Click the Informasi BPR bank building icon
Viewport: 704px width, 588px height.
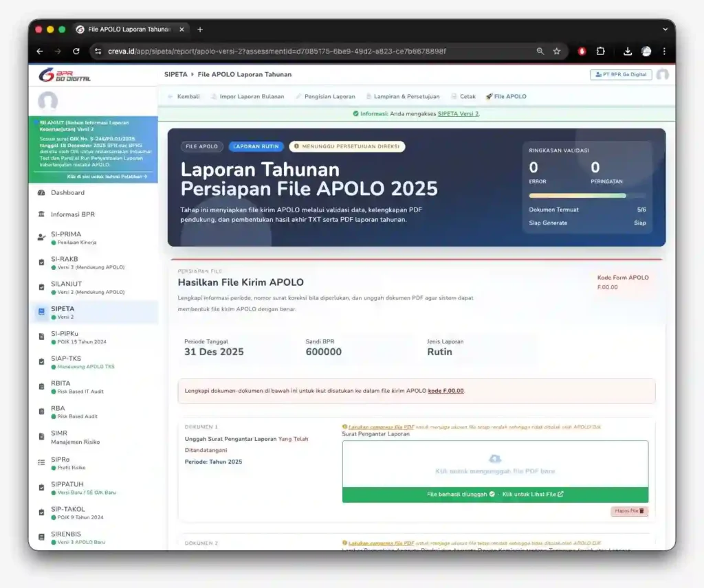pyautogui.click(x=41, y=215)
